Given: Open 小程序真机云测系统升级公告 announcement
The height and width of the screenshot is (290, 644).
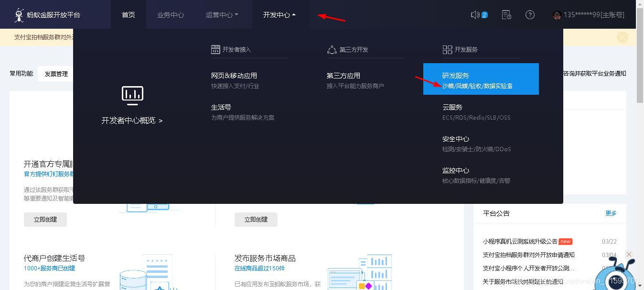Looking at the screenshot, I should 520,242.
